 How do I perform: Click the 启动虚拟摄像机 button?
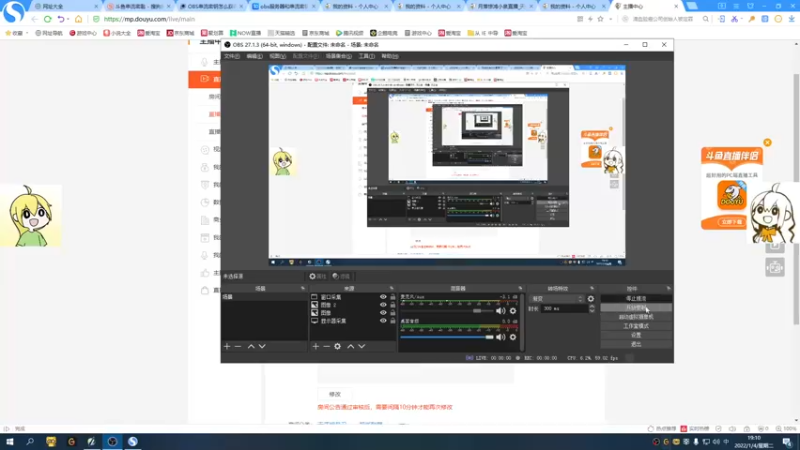[636, 317]
